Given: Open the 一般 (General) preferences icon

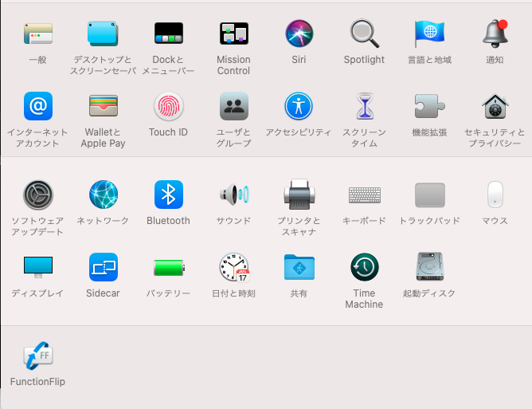Looking at the screenshot, I should tap(38, 33).
